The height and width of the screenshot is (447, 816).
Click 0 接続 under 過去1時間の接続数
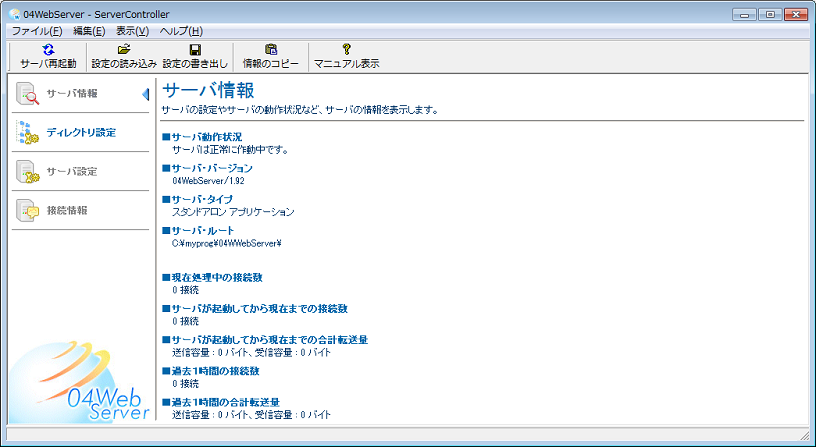pos(185,384)
